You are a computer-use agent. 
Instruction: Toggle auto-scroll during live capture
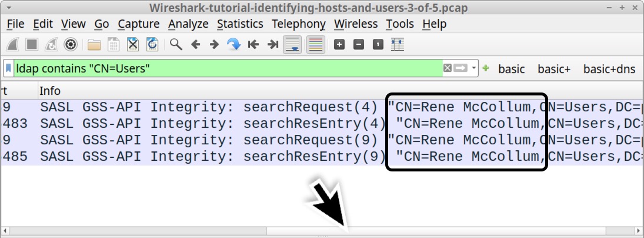[x=292, y=44]
